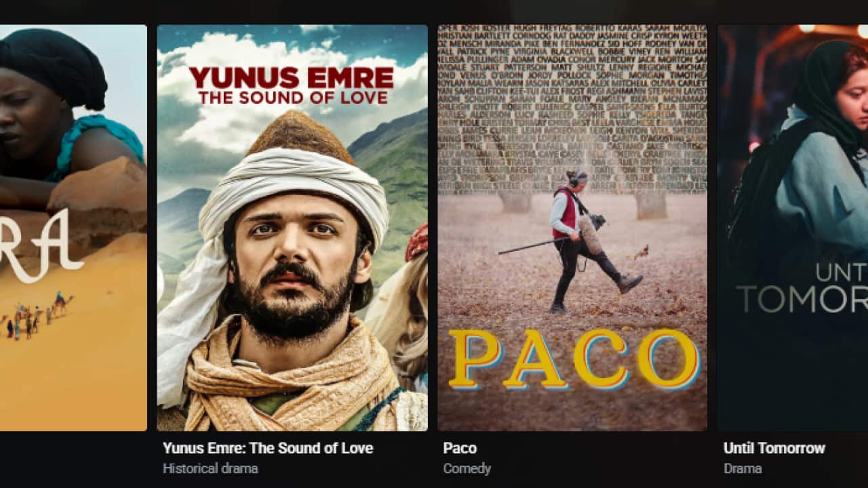Click the red YUNUS EMRE poster heading
The width and height of the screenshot is (868, 488).
(292, 77)
